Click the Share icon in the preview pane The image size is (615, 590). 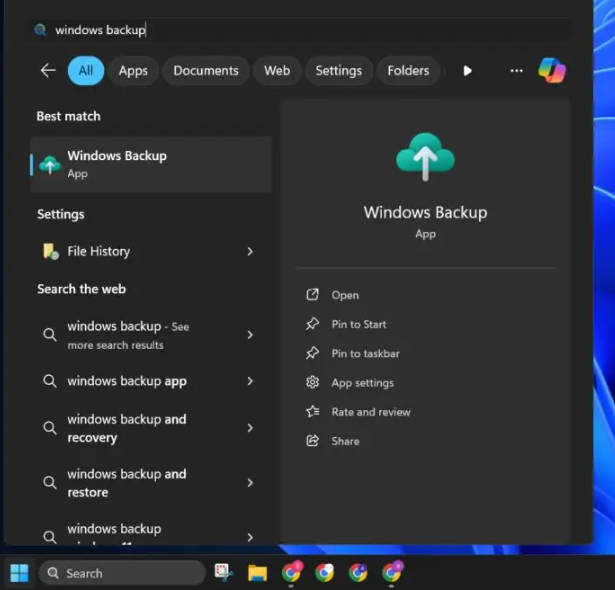(313, 441)
